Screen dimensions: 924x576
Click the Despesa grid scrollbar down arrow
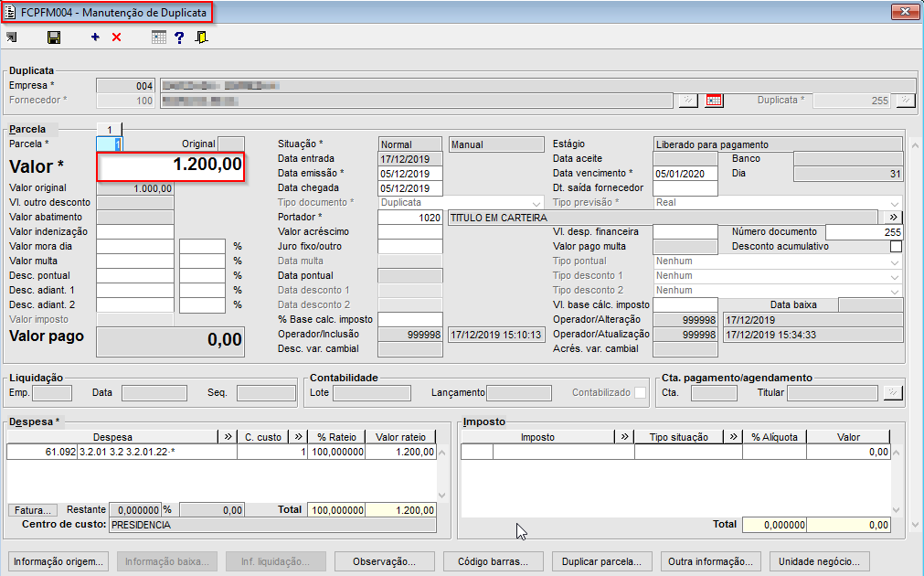click(x=442, y=496)
